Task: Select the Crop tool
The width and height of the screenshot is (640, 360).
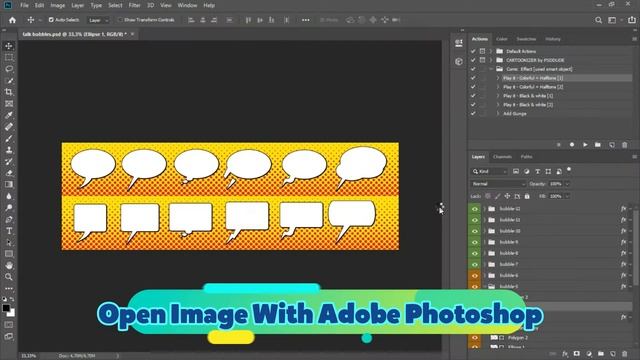Action: (x=9, y=92)
